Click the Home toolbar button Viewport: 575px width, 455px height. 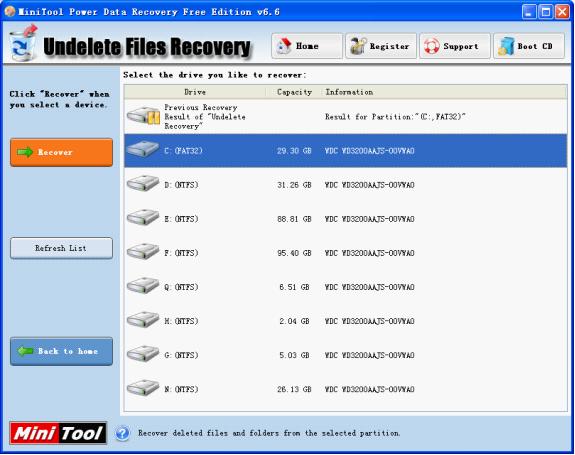[307, 46]
